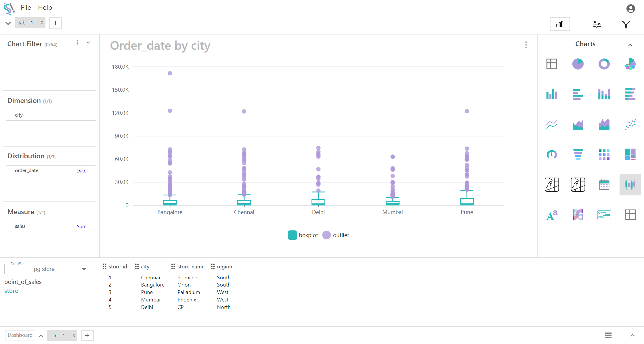Viewport: 644px width, 344px height.
Task: Select the donut chart icon
Action: tap(604, 64)
